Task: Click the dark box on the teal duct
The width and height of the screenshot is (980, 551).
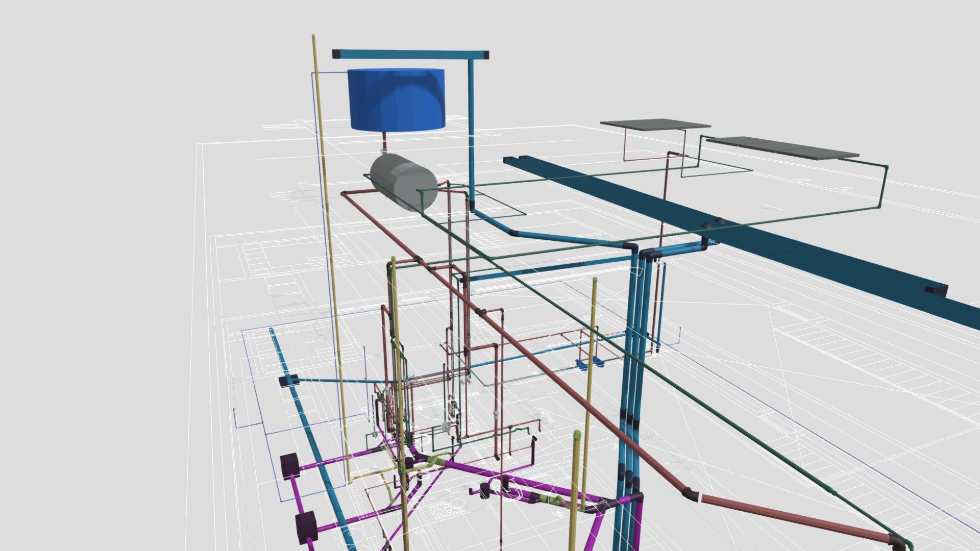Action: click(x=936, y=290)
